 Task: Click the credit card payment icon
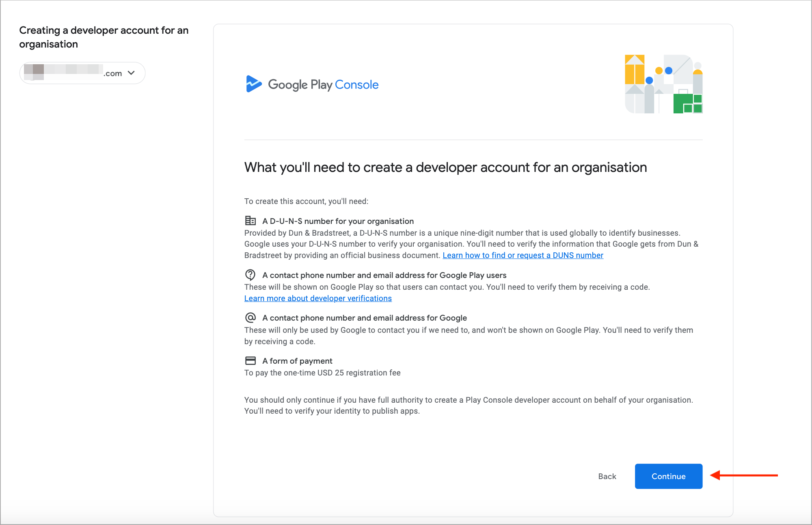[x=250, y=361]
